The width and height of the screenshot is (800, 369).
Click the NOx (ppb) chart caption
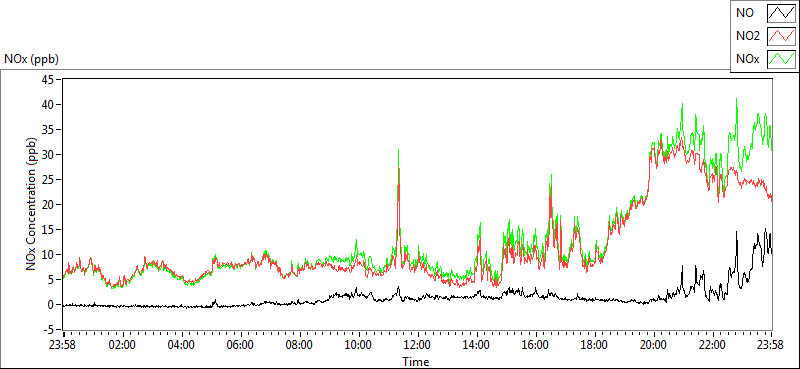pos(32,59)
